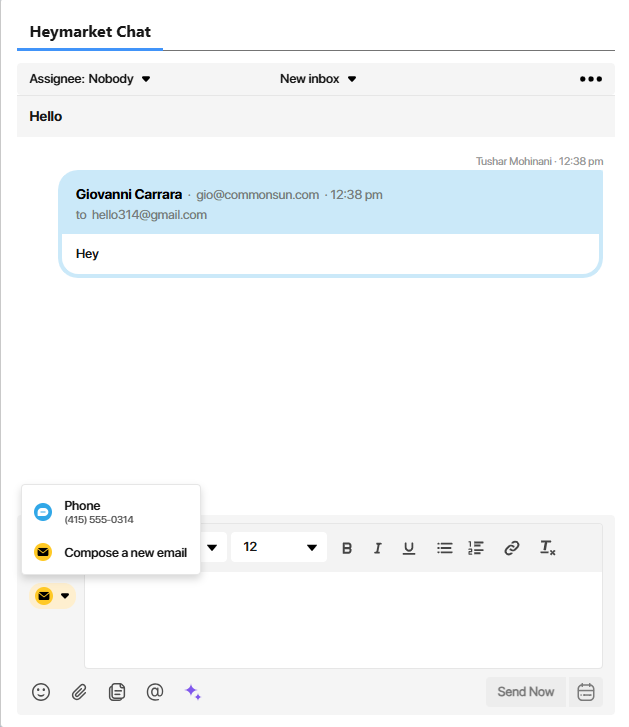Open the New inbox dropdown

coord(318,79)
